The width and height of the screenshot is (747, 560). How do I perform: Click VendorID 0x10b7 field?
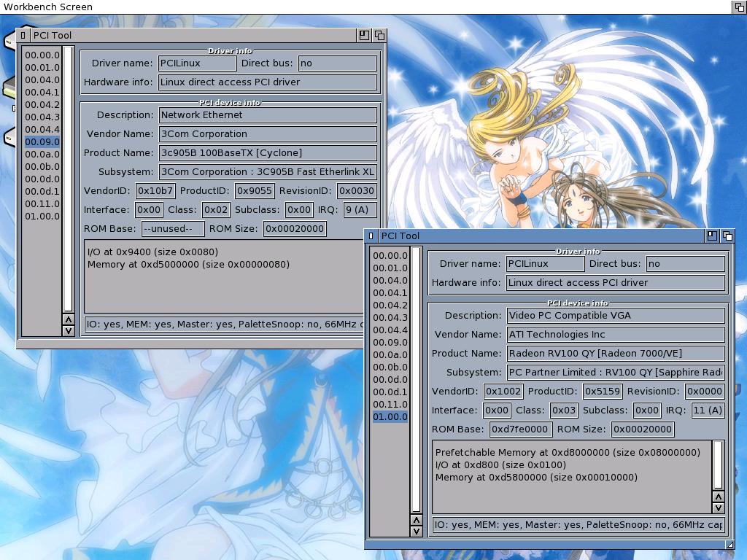click(x=155, y=191)
